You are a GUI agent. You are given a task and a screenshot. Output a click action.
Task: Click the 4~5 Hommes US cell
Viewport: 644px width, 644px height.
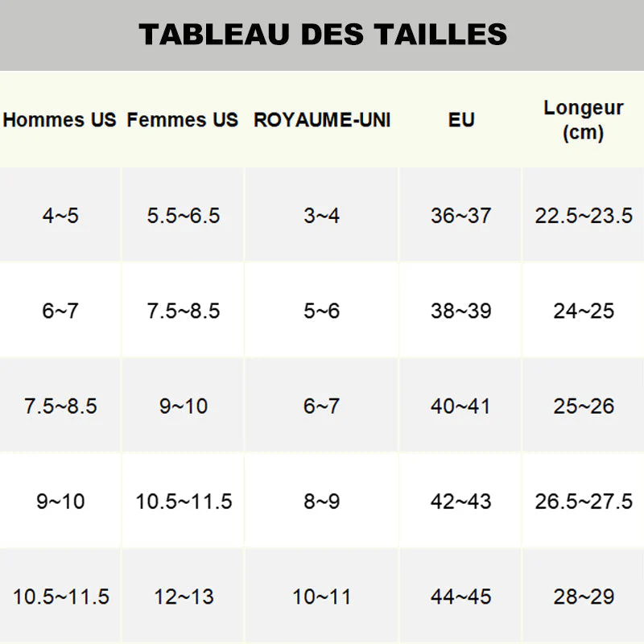point(60,216)
